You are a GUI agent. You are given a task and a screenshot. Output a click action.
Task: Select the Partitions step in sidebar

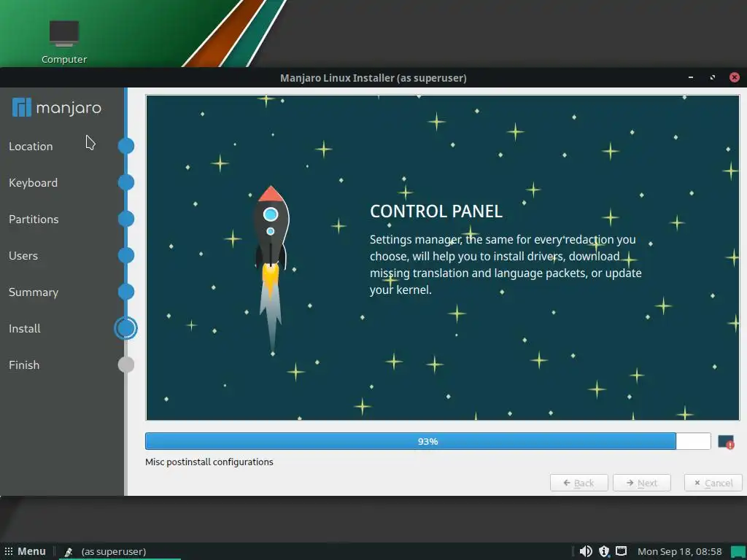pyautogui.click(x=34, y=219)
